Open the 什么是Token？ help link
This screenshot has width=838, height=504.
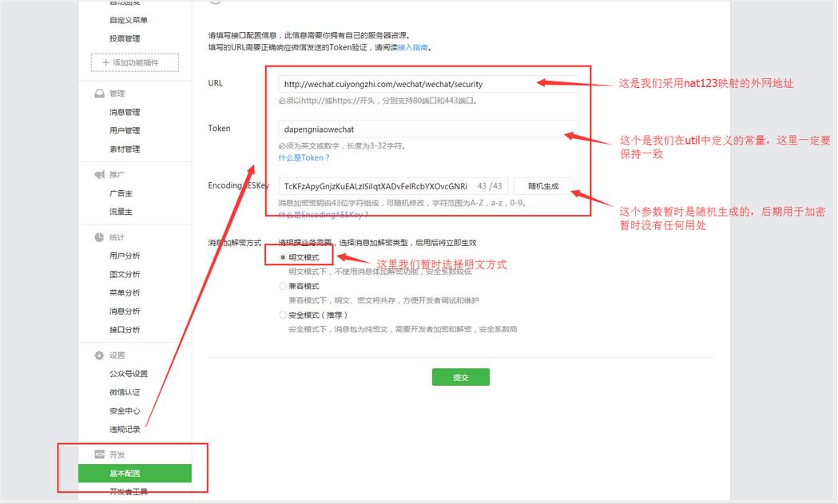[x=304, y=157]
